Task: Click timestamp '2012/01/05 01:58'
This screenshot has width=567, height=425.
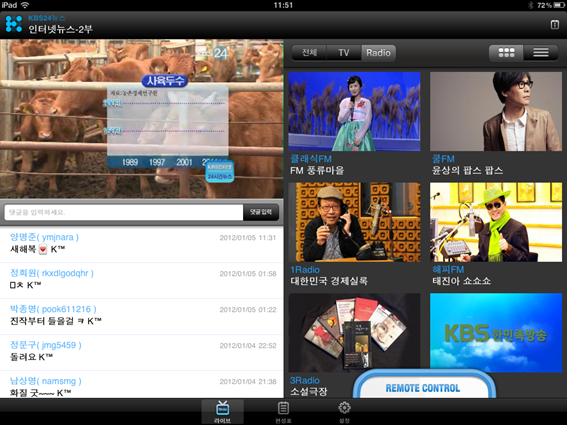Action: [248, 274]
